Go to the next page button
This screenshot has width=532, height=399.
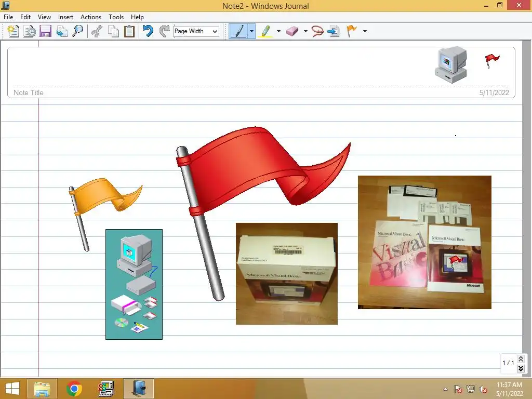click(521, 368)
